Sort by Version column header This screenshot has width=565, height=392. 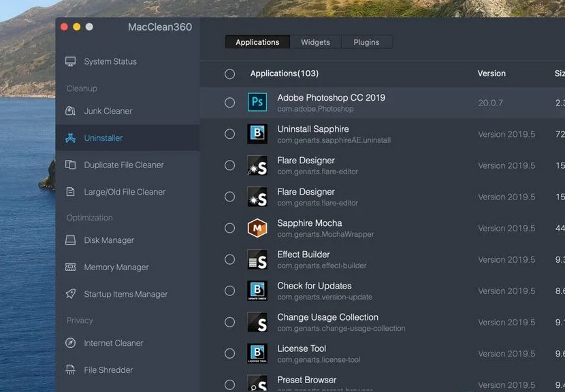(x=491, y=73)
